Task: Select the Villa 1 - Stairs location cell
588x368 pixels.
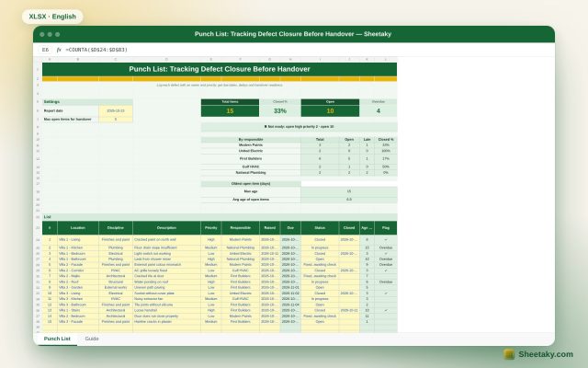Action: click(x=78, y=311)
